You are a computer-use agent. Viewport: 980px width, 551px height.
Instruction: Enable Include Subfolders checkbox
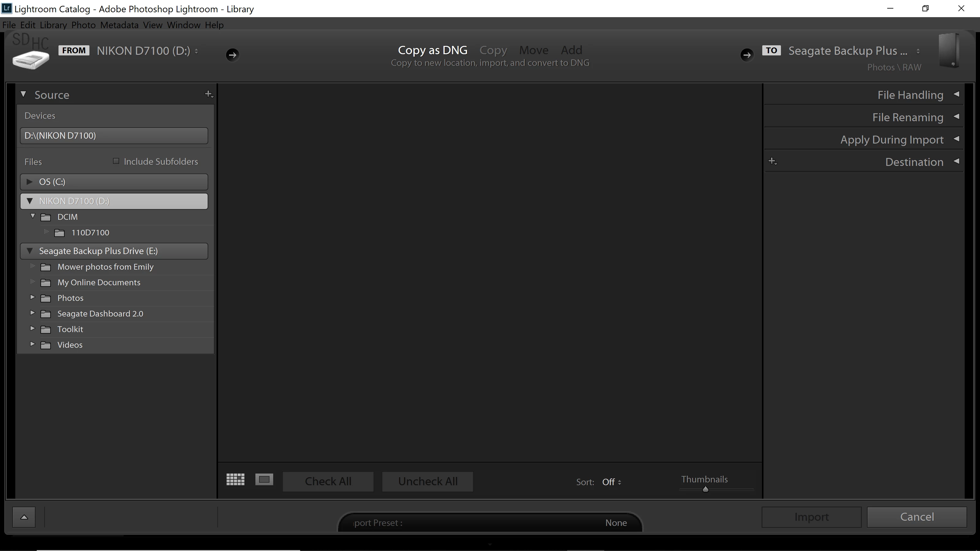pos(116,161)
